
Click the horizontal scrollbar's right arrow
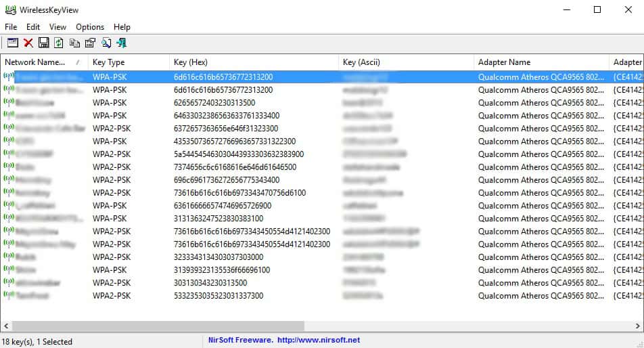point(637,326)
